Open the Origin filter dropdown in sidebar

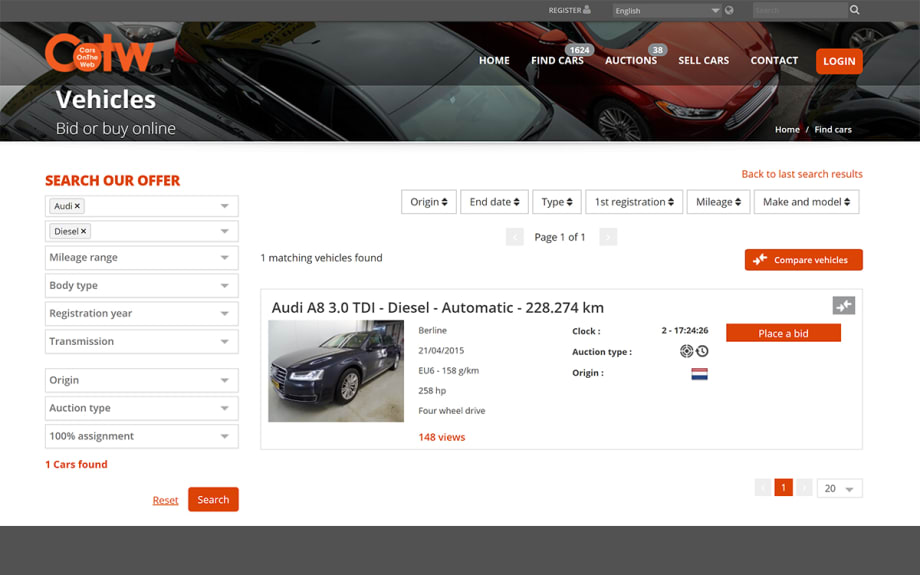tap(141, 380)
